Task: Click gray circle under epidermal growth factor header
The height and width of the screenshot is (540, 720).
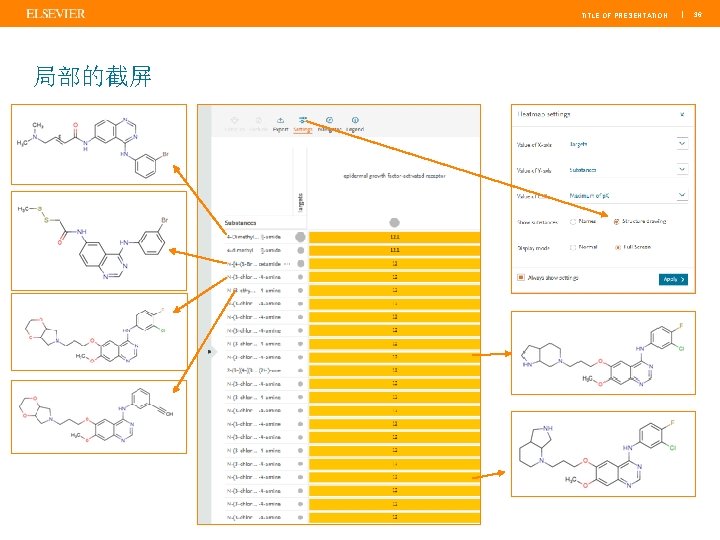Action: [394, 223]
